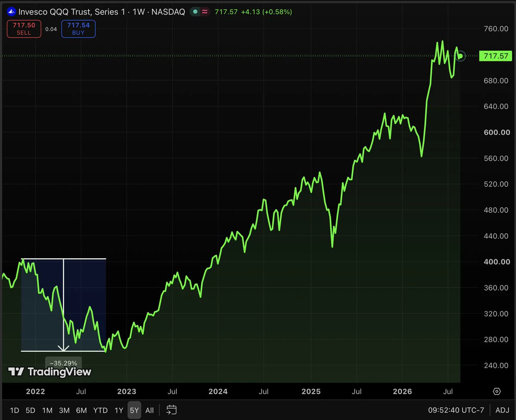Click the 2025 label on time axis
Viewport: 516px width, 420px height.
(311, 392)
